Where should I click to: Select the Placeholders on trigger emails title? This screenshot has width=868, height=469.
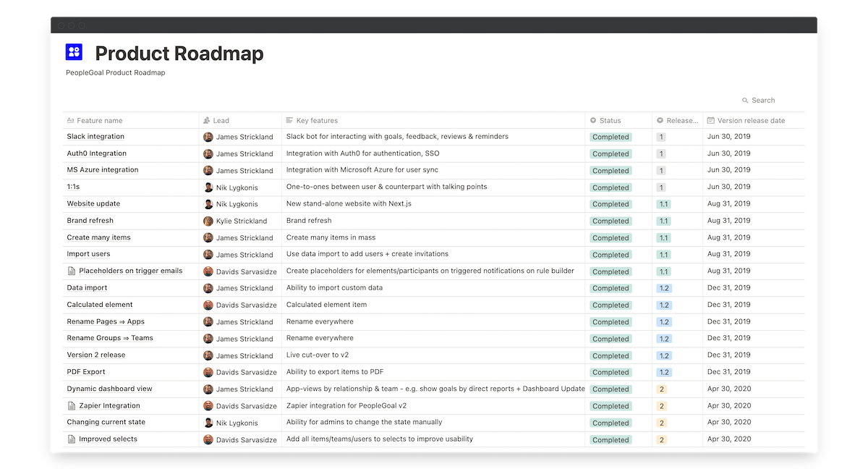[131, 271]
